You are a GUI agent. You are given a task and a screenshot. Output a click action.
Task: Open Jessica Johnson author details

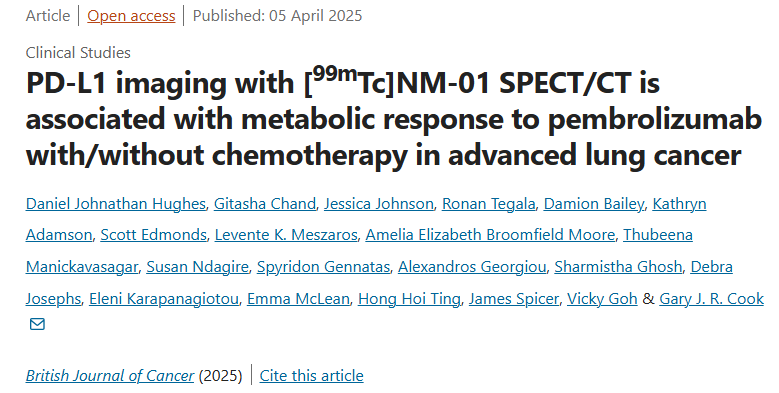(x=379, y=204)
